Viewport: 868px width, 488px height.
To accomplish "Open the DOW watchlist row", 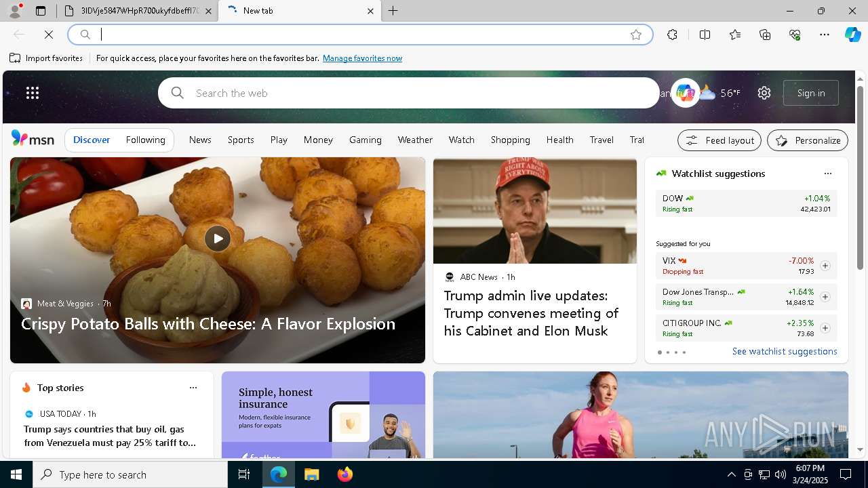I will click(746, 203).
